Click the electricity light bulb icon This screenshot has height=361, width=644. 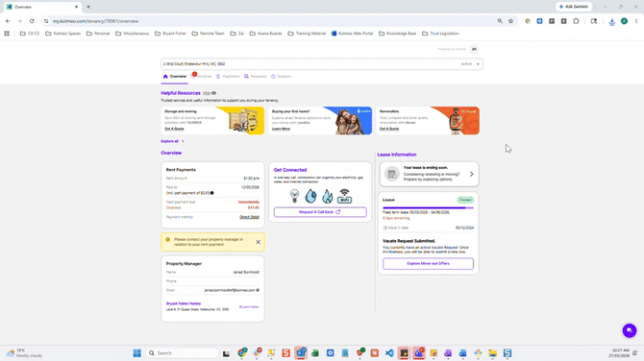click(x=294, y=196)
